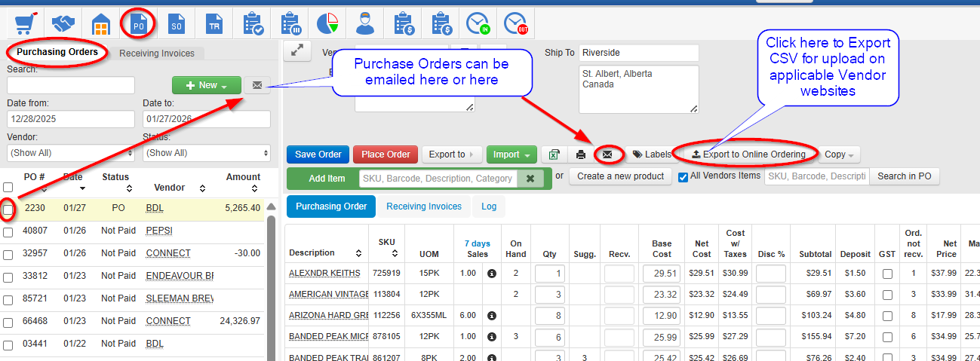980x361 pixels.
Task: Open the clipboard with checkmark icon
Action: click(x=252, y=23)
